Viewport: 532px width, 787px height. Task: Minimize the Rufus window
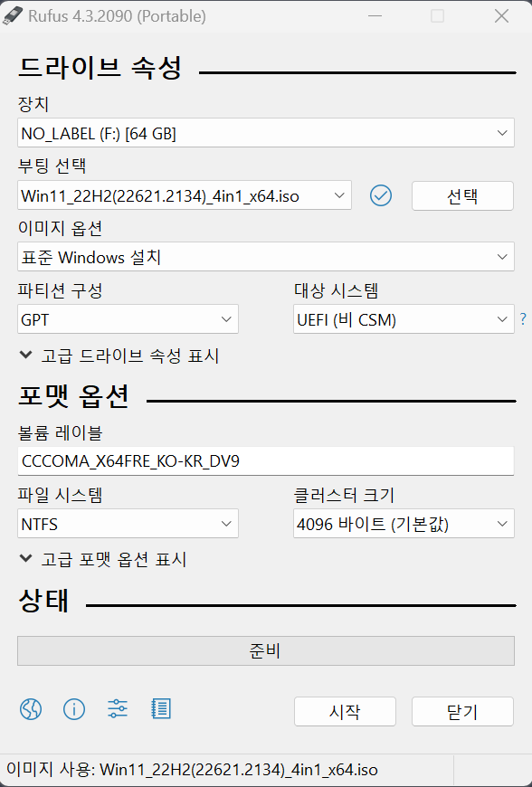tap(375, 16)
